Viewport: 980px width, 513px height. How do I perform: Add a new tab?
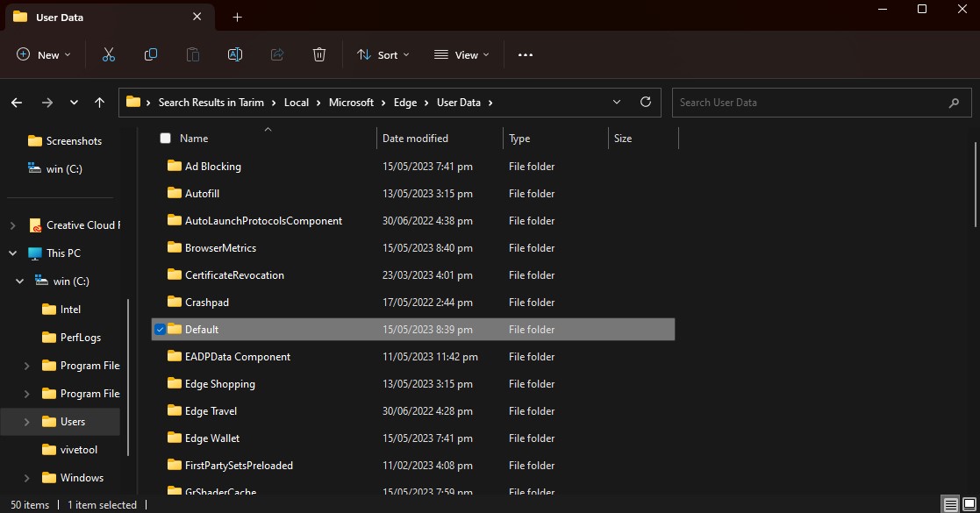click(x=237, y=17)
